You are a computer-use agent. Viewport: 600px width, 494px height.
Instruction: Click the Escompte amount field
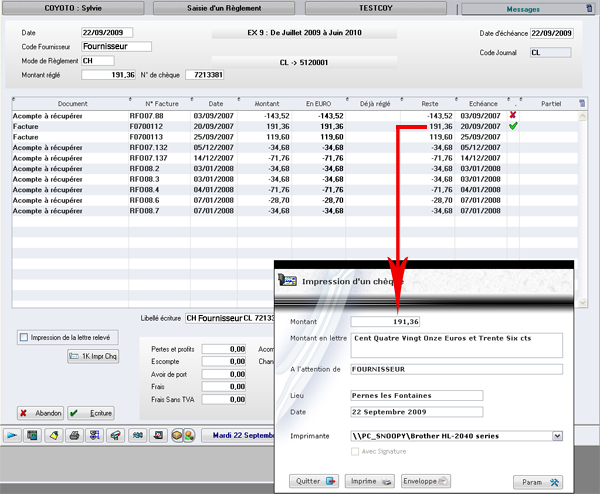tap(224, 361)
